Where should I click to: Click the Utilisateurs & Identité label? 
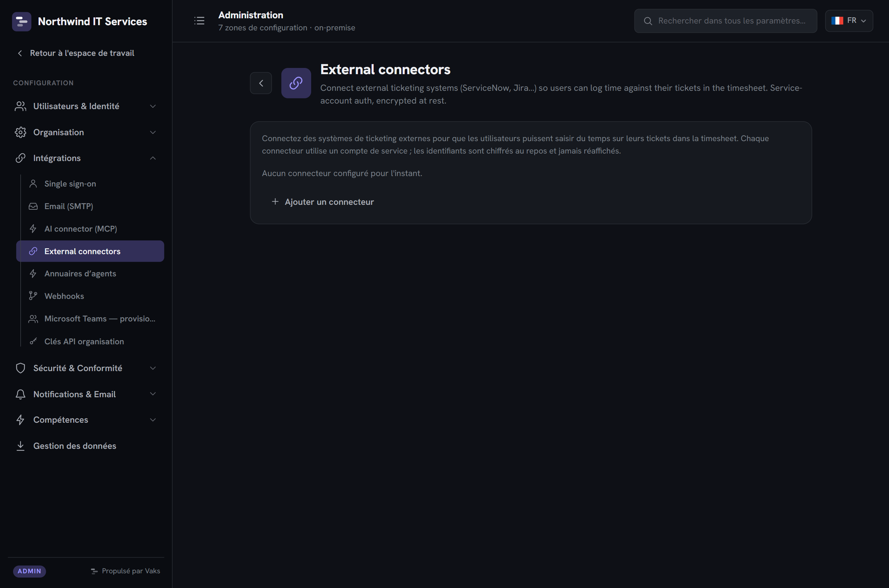(76, 106)
